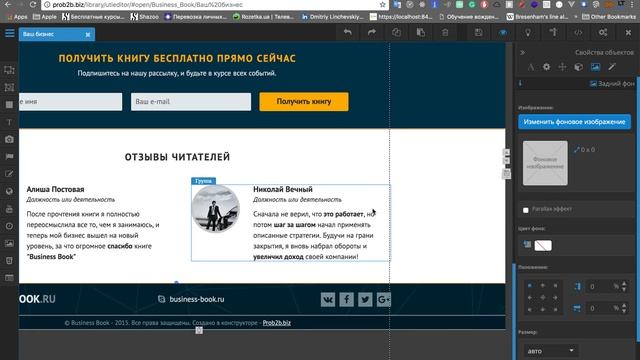Click the browser reload button
Image resolution: width=640 pixels, height=360 pixels.
click(x=32, y=4)
